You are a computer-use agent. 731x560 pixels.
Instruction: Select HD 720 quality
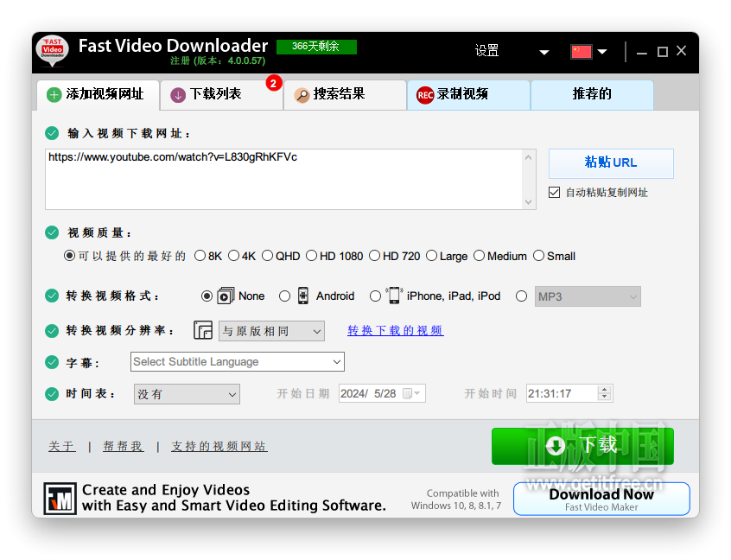coord(374,256)
